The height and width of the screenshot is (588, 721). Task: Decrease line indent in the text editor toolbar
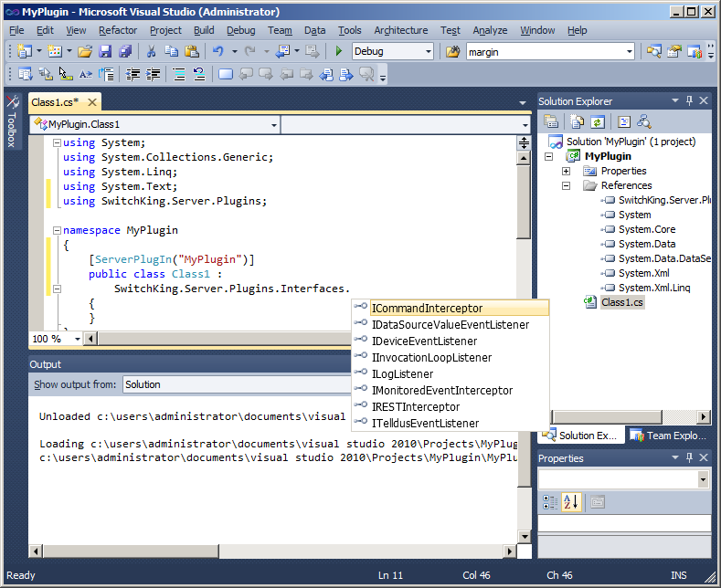[133, 74]
